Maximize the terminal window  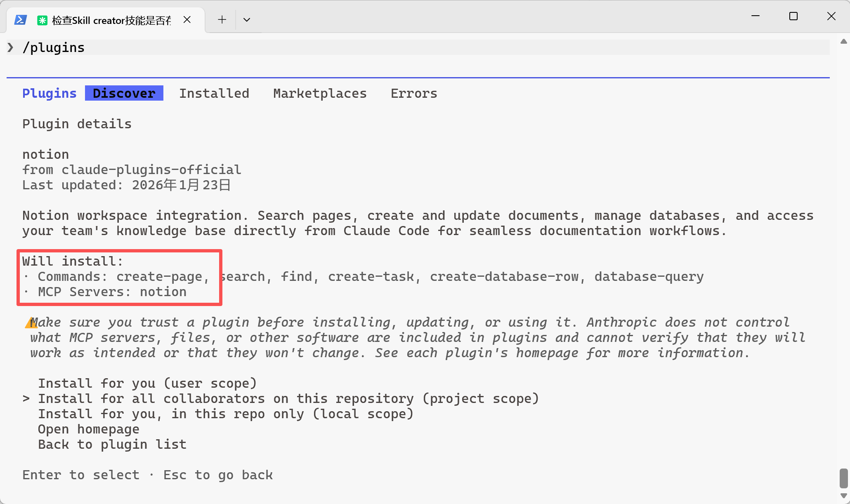click(793, 16)
